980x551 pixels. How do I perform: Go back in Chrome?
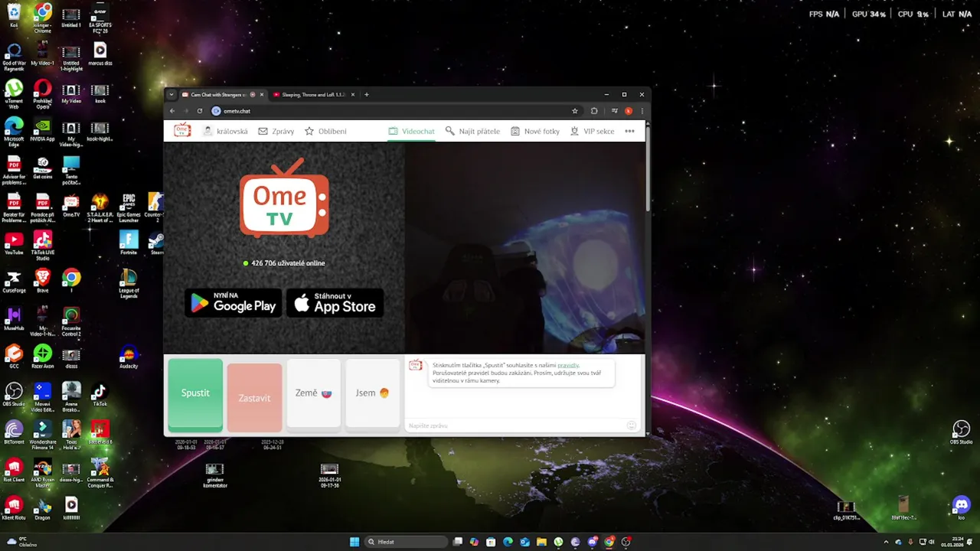pyautogui.click(x=172, y=111)
